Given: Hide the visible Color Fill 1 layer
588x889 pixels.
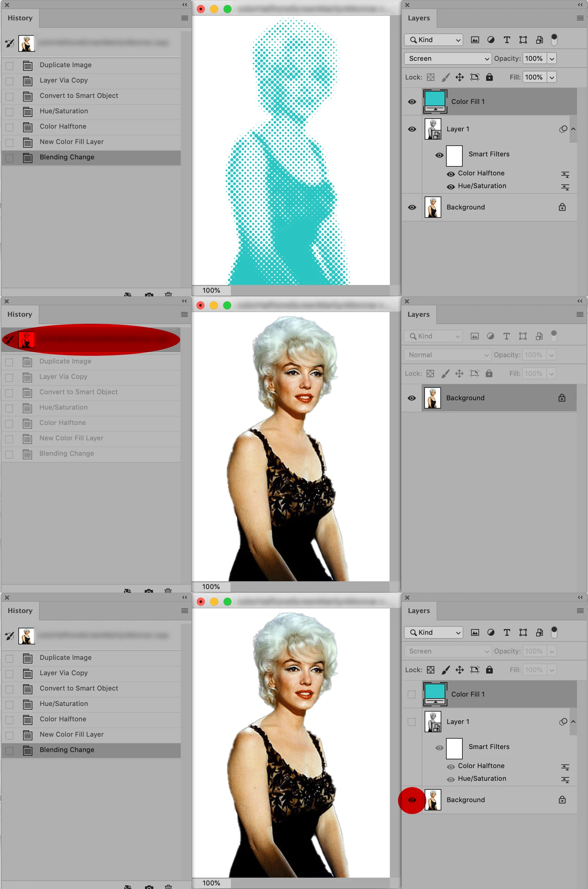Looking at the screenshot, I should [x=412, y=102].
